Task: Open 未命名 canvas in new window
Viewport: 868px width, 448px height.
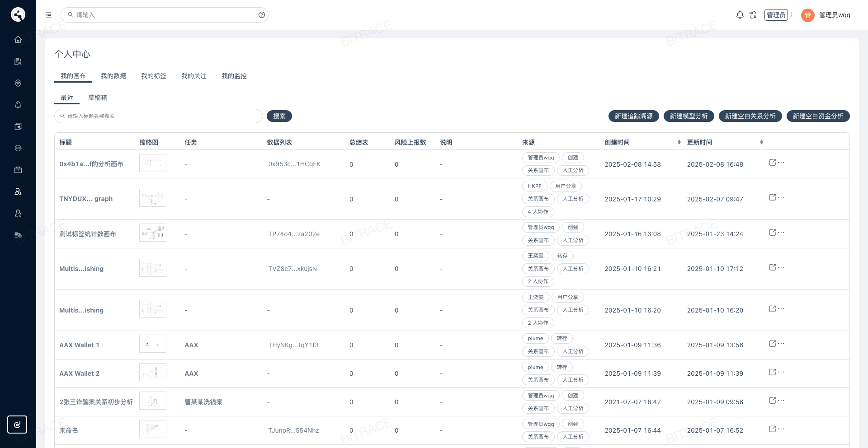Action: point(773,429)
